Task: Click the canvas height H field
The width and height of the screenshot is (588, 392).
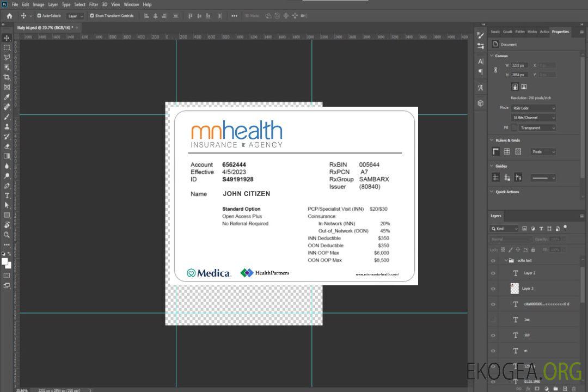Action: 520,75
